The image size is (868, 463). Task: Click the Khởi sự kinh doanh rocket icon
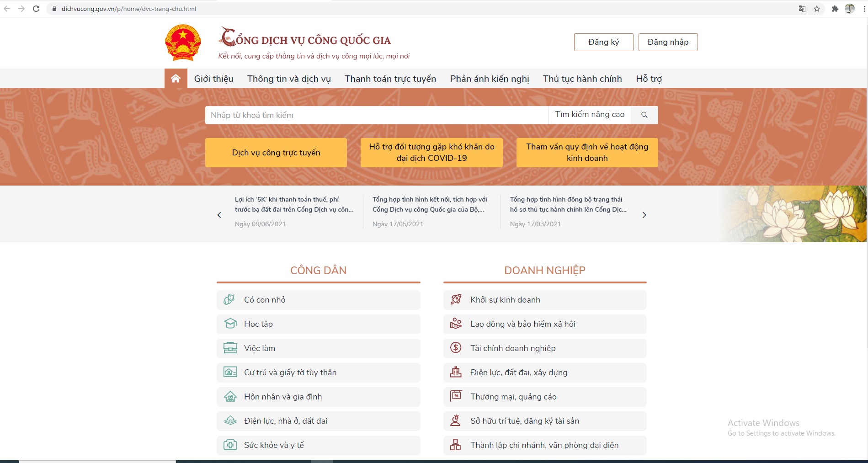click(x=456, y=299)
